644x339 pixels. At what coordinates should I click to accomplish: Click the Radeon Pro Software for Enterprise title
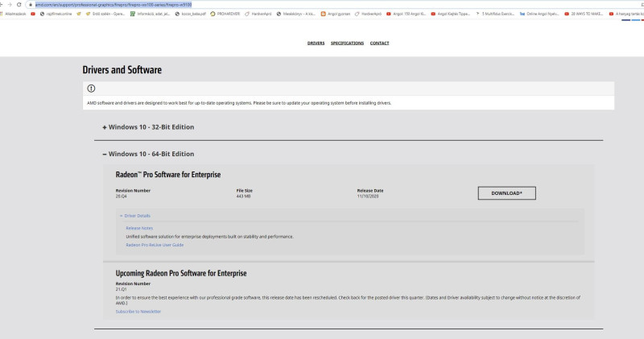pyautogui.click(x=168, y=175)
